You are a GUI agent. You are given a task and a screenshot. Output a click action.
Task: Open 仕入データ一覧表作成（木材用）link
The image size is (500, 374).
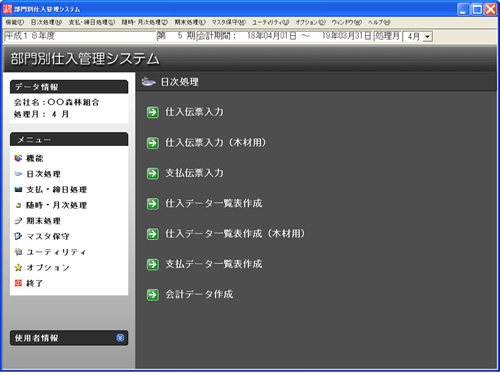click(x=235, y=234)
